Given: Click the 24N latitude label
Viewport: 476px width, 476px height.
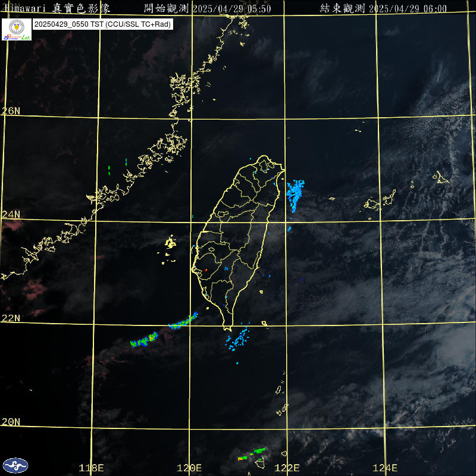Looking at the screenshot, I should (x=11, y=215).
